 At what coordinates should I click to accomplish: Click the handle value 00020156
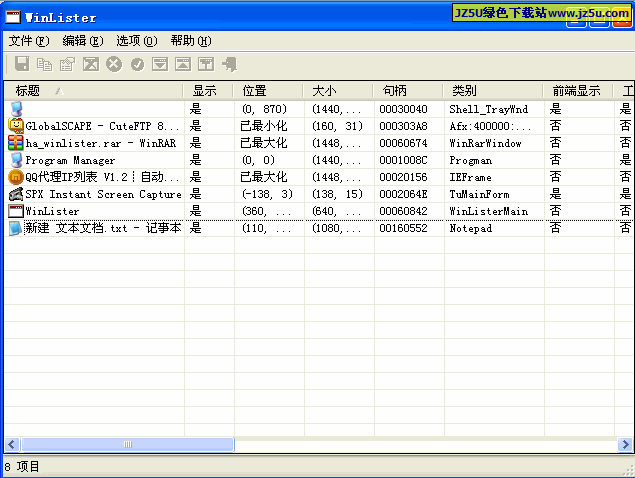click(403, 177)
